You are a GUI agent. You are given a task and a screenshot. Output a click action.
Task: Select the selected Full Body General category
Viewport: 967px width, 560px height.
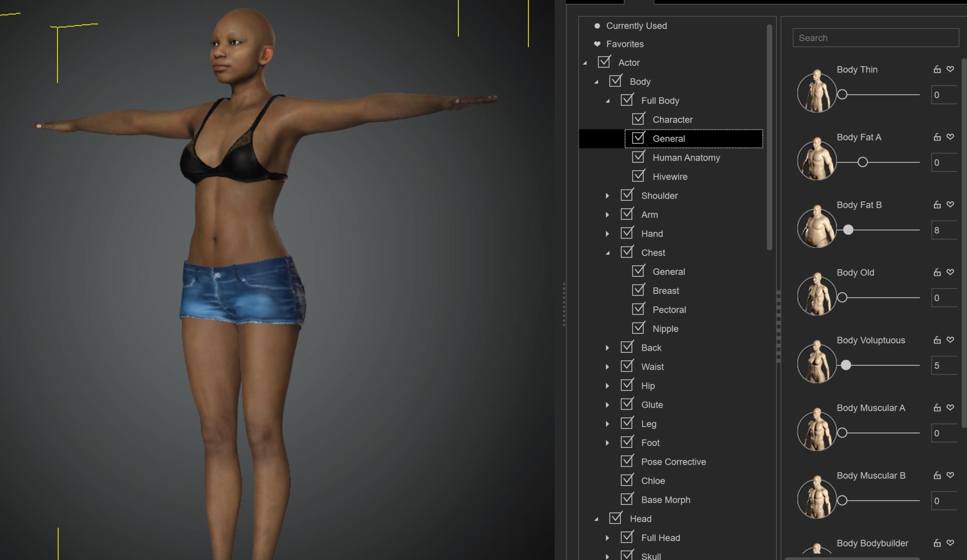click(x=669, y=139)
